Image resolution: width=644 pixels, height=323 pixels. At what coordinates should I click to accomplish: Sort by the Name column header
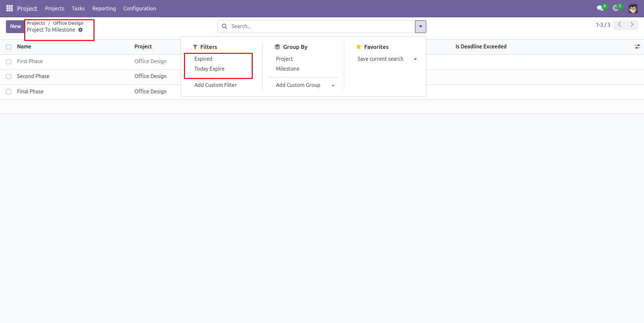(24, 46)
